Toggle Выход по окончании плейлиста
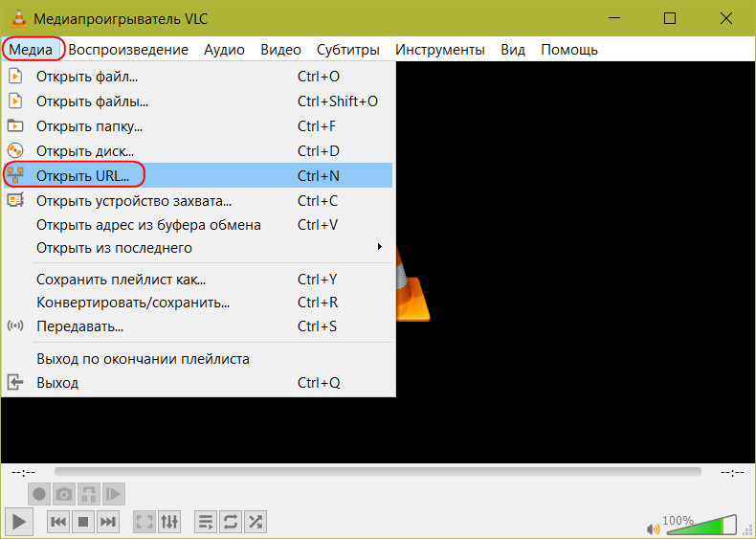 click(198, 358)
